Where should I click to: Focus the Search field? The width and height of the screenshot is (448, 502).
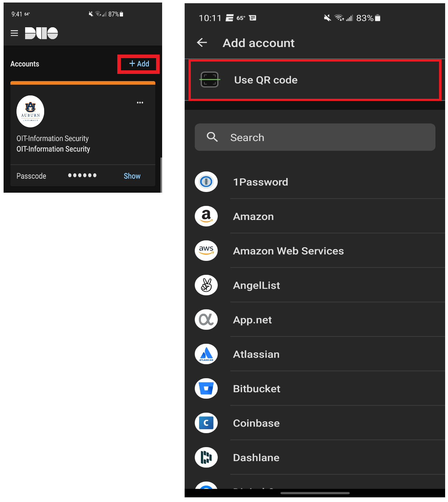315,137
